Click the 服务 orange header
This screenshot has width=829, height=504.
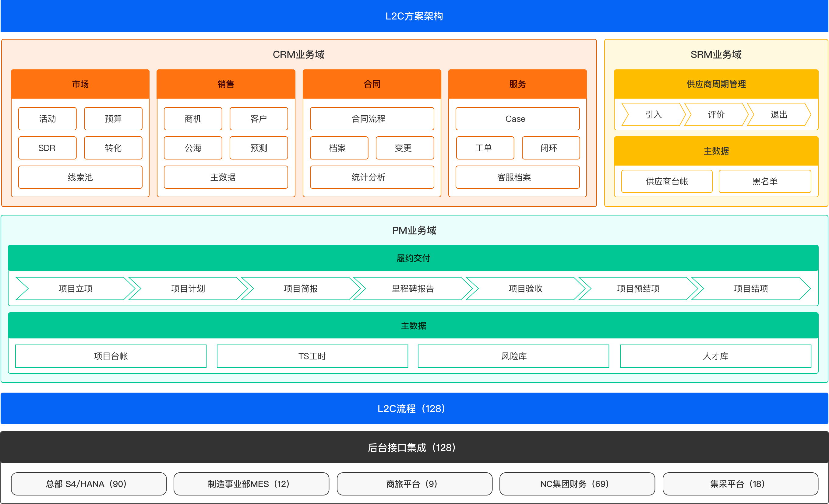517,84
